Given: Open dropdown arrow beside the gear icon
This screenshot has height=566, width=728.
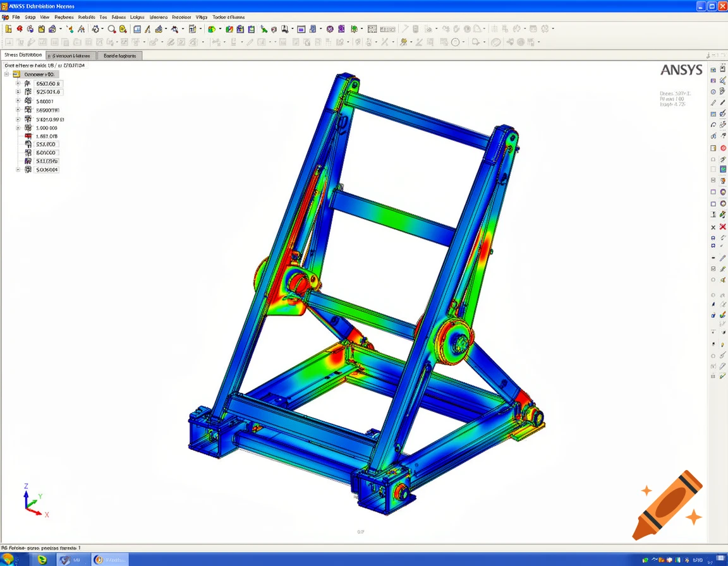Looking at the screenshot, I should coord(553,29).
